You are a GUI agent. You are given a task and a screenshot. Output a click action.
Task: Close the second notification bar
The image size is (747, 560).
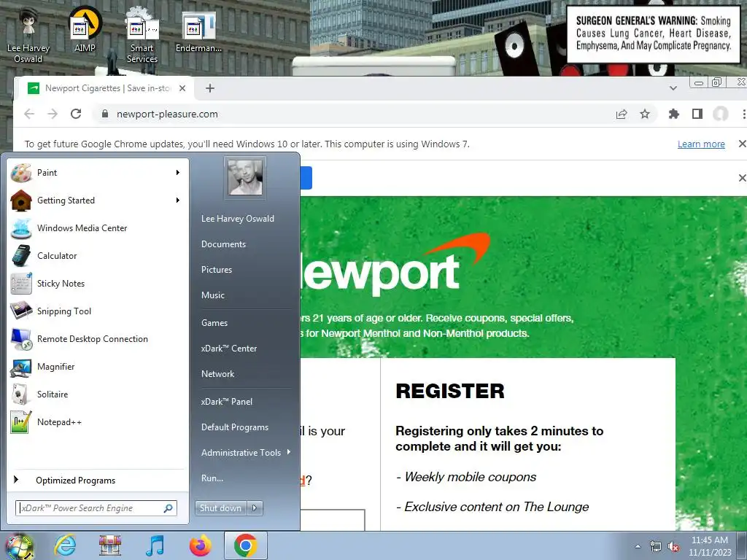(x=742, y=178)
